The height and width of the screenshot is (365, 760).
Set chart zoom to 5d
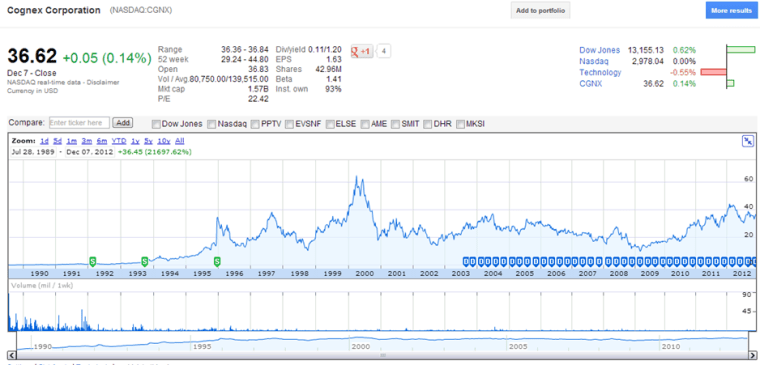(x=58, y=141)
